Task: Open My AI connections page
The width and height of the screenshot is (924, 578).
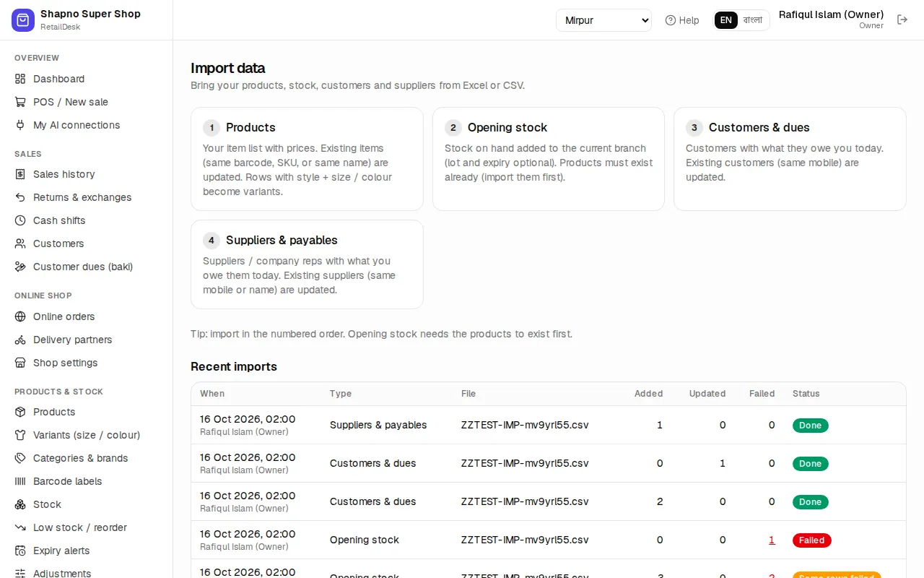Action: [87, 125]
